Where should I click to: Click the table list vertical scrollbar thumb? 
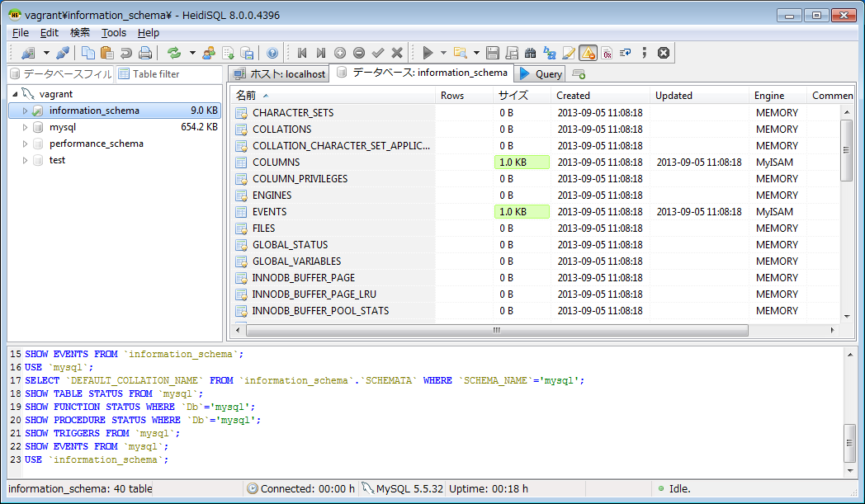[846, 150]
